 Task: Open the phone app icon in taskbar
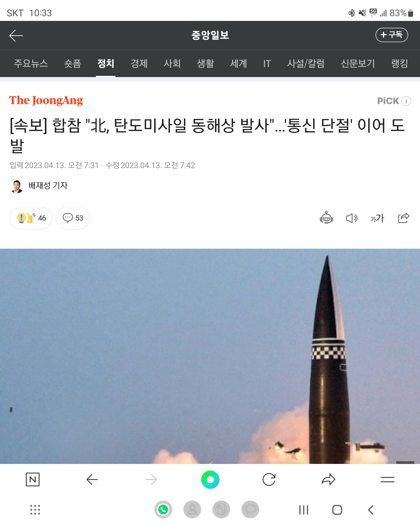click(x=163, y=509)
